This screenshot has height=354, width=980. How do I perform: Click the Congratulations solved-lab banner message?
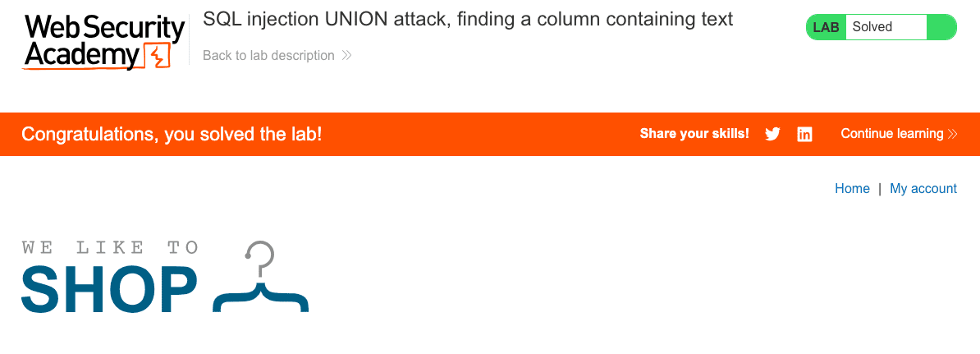tap(172, 134)
